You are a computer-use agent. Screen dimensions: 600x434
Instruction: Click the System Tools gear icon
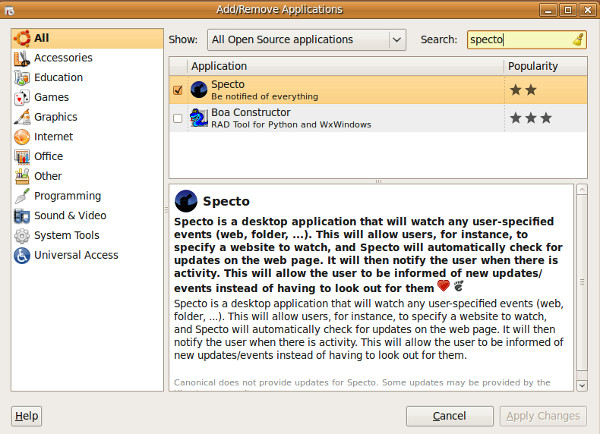(x=22, y=236)
